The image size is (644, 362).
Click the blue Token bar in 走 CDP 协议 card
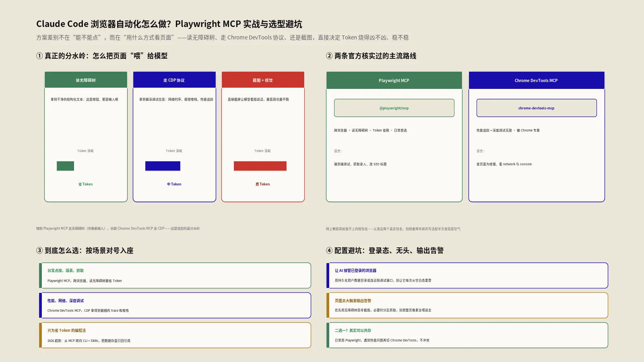(x=163, y=166)
